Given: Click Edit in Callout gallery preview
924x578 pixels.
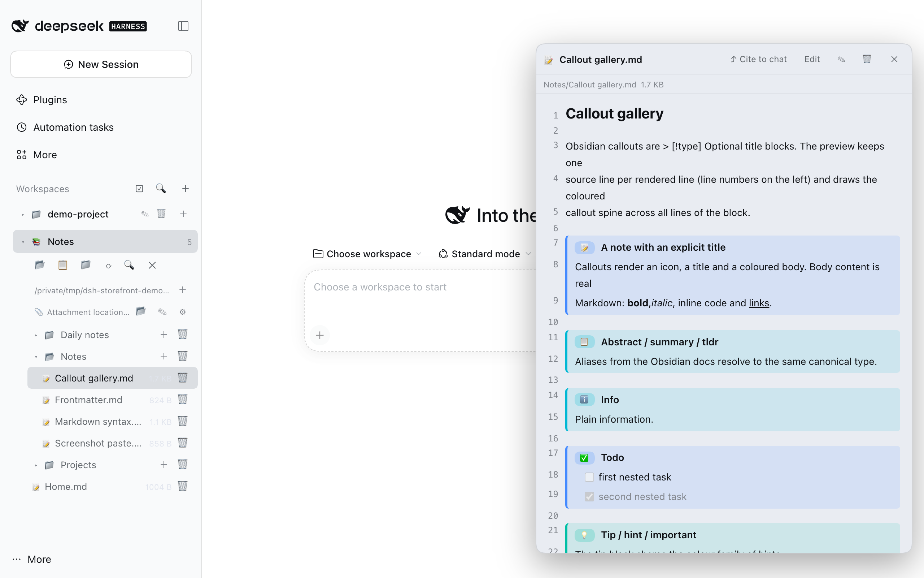Looking at the screenshot, I should [x=812, y=59].
